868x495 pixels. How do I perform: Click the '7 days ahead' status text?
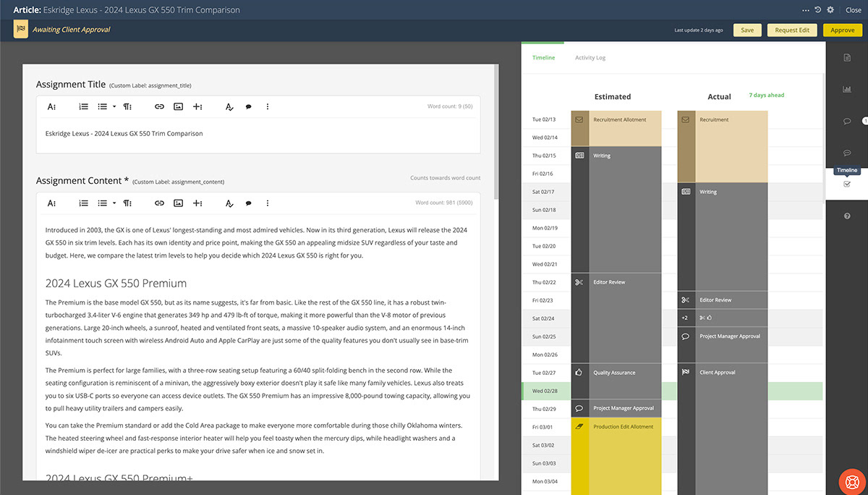click(766, 95)
